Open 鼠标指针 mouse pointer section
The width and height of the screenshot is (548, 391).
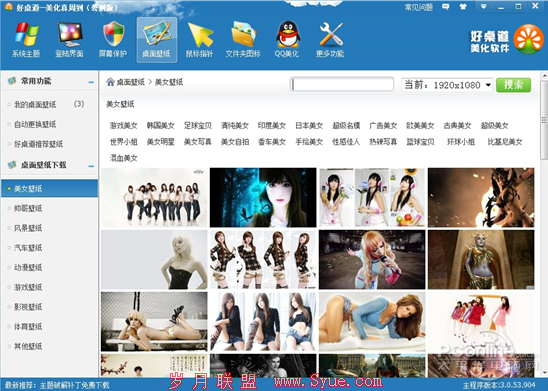click(200, 40)
